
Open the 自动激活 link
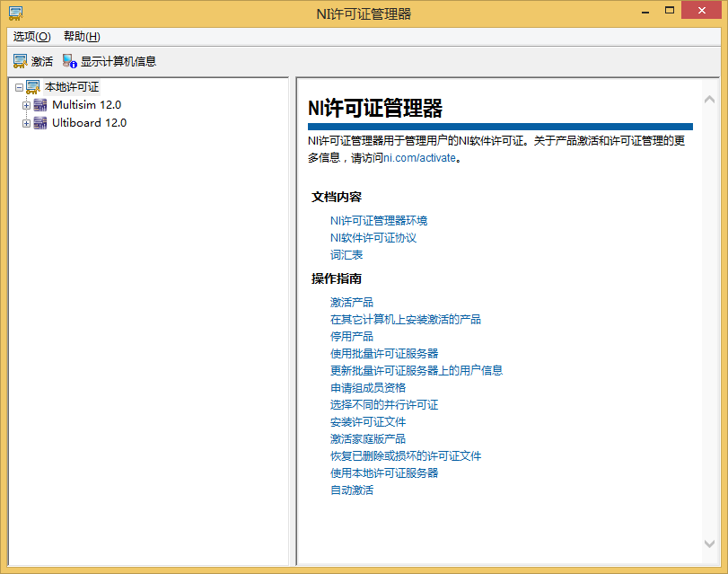pyautogui.click(x=352, y=490)
